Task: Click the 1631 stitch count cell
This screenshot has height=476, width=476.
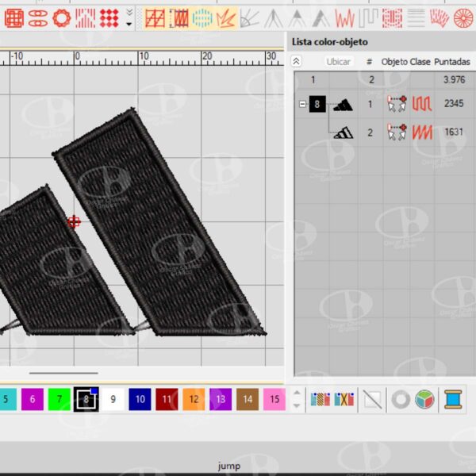Action: [x=454, y=132]
